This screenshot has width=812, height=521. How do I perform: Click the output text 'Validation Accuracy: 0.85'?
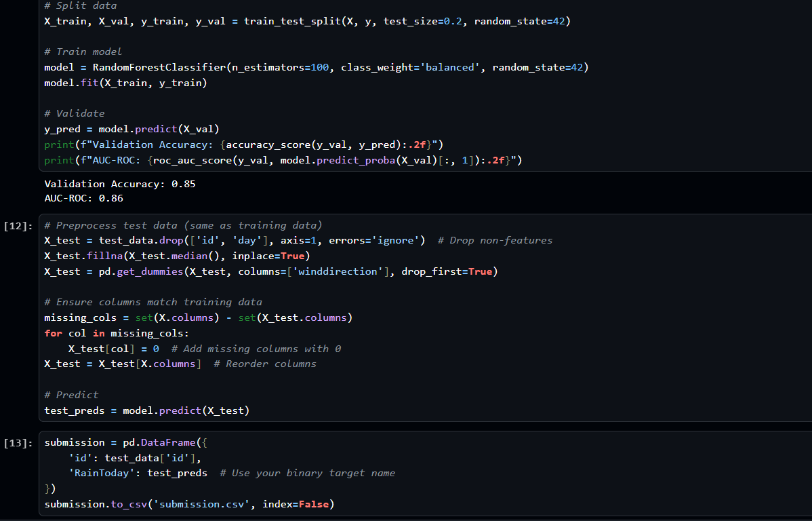(x=119, y=184)
